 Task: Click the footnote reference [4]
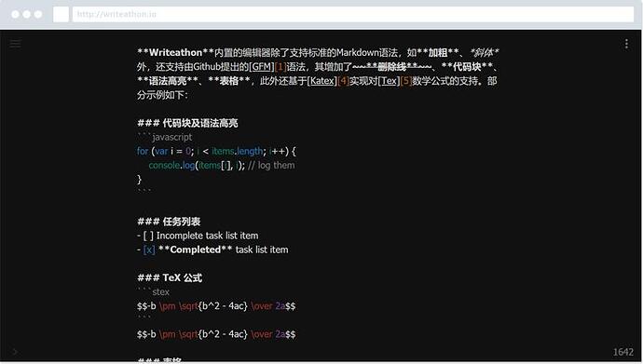click(343, 81)
